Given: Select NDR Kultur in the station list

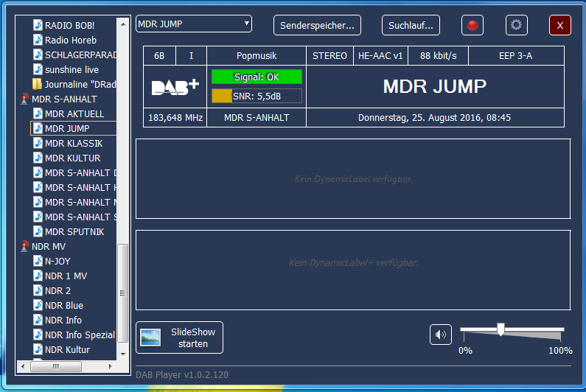Looking at the screenshot, I should pos(67,350).
